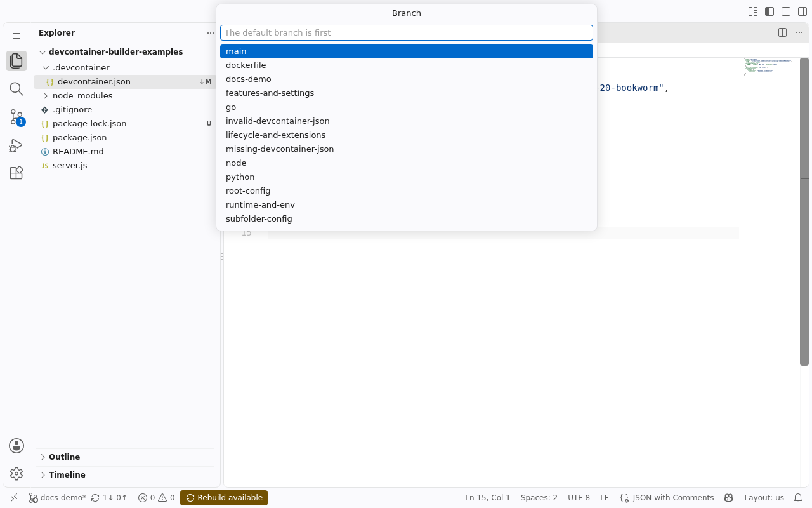Open server.js in the explorer

tap(125, 165)
